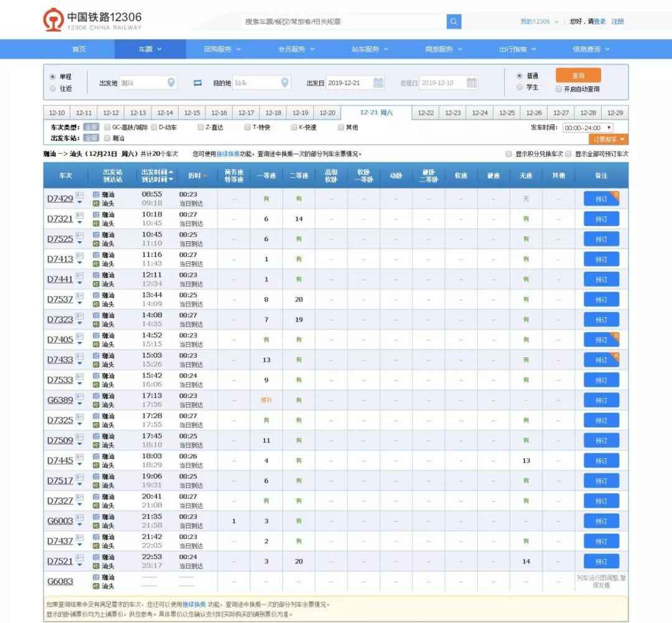672x623 pixels.
Task: Enable the 开启自动查询 auto-query checkbox
Action: [x=559, y=90]
